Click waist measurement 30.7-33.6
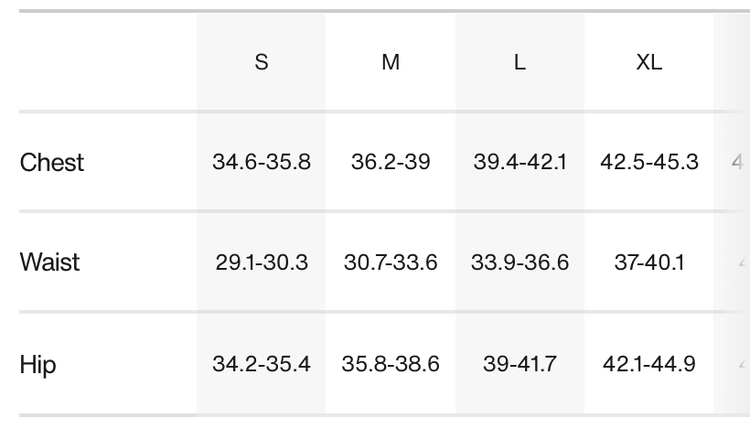Image resolution: width=750 pixels, height=439 pixels. (391, 263)
